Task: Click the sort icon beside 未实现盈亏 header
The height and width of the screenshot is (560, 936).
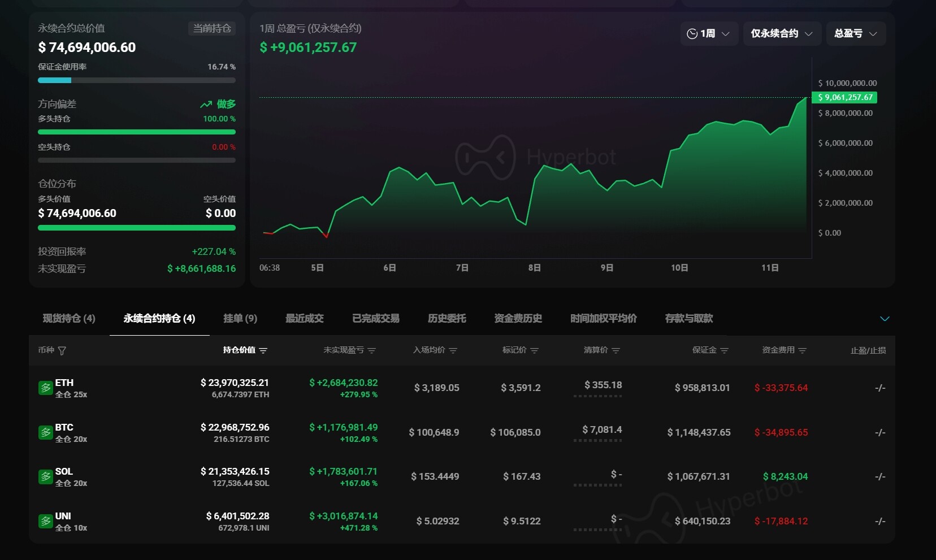Action: tap(372, 350)
